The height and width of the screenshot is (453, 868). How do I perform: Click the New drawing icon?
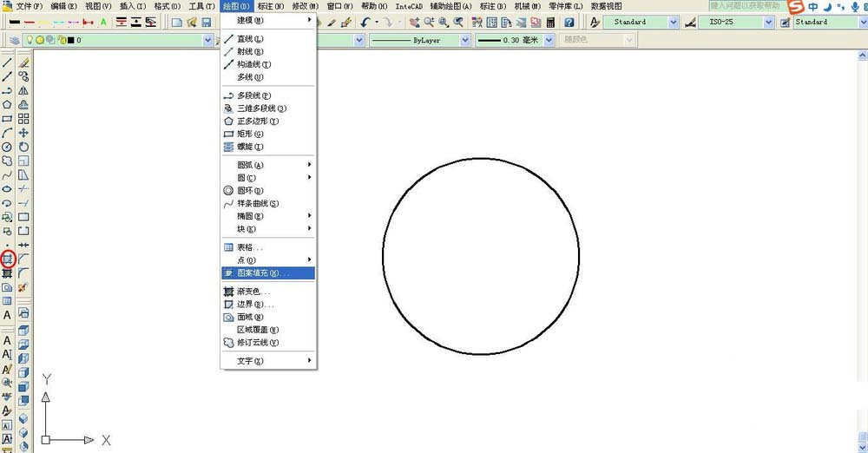pyautogui.click(x=176, y=23)
